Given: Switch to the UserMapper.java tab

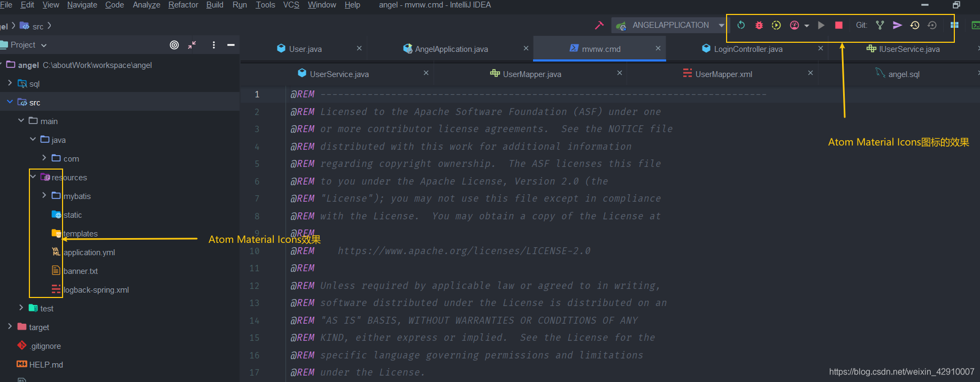Looking at the screenshot, I should click(531, 74).
